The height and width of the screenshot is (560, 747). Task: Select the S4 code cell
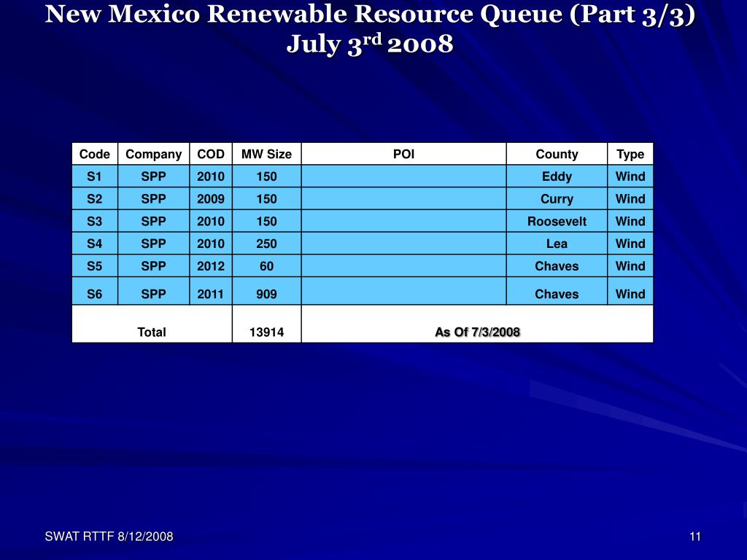(x=95, y=244)
